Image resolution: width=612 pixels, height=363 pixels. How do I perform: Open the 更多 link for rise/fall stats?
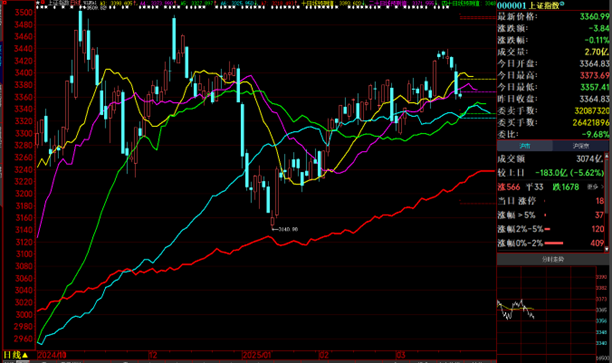[x=595, y=187]
